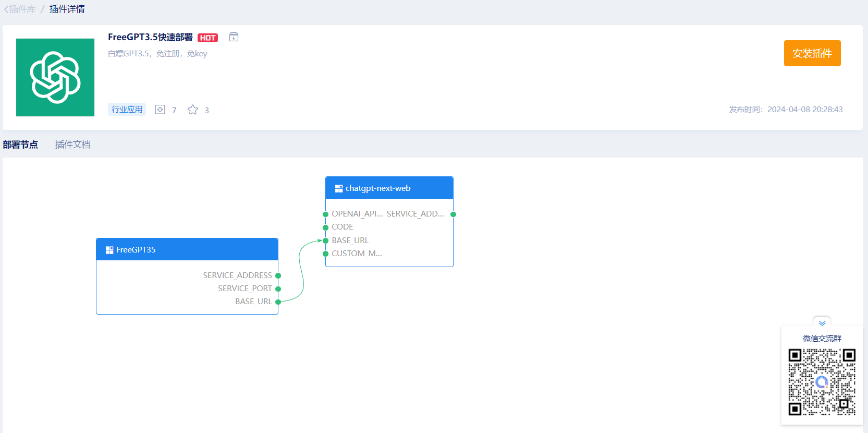This screenshot has width=868, height=433.
Task: Click the 安装插件 orange button
Action: pyautogui.click(x=812, y=53)
